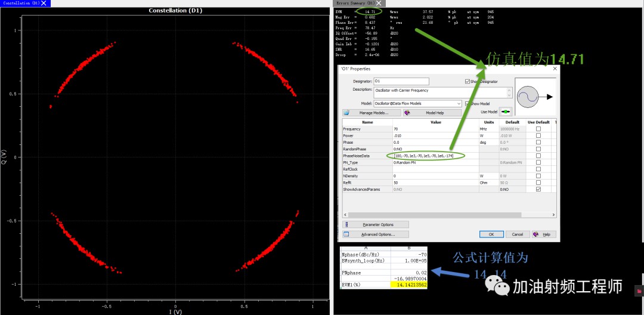Check Use Default for RefR

(x=538, y=183)
